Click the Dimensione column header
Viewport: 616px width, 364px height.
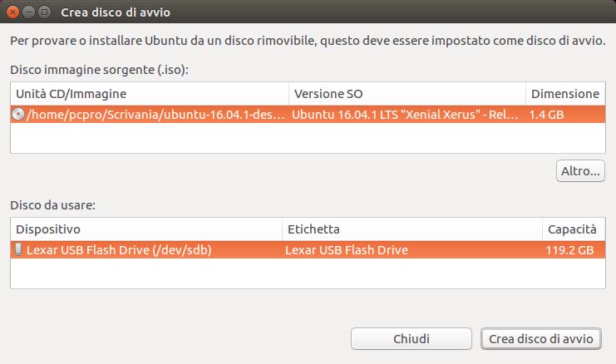[x=564, y=94]
